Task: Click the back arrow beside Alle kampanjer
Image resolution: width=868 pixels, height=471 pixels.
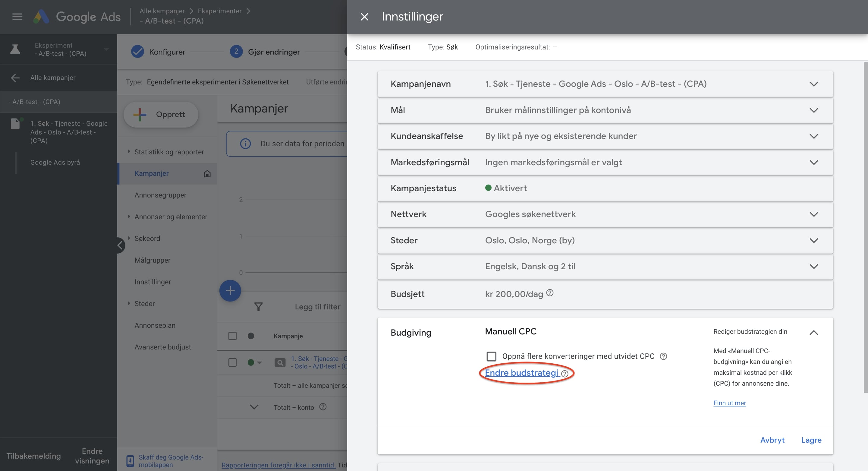Action: pyautogui.click(x=15, y=78)
